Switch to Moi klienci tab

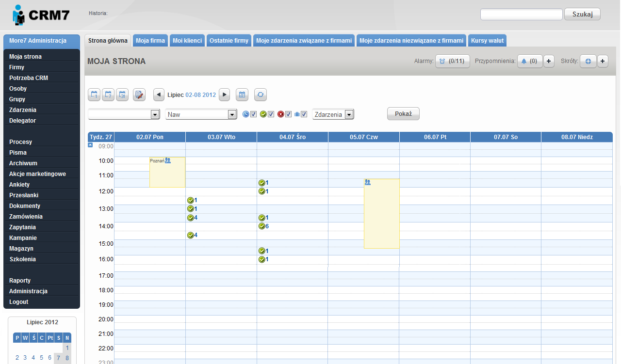tap(187, 41)
